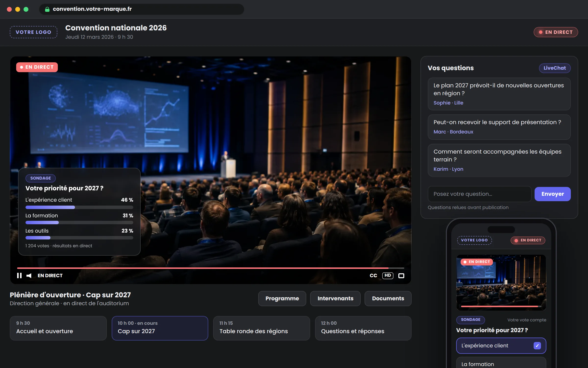The image size is (588, 368).
Task: Select the 12 h 00 Questions et réponses session
Action: [363, 328]
